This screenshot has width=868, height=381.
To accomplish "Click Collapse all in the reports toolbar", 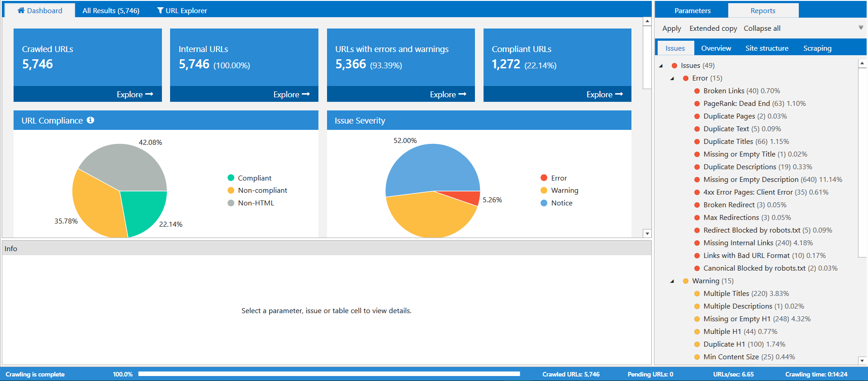I will [x=762, y=28].
